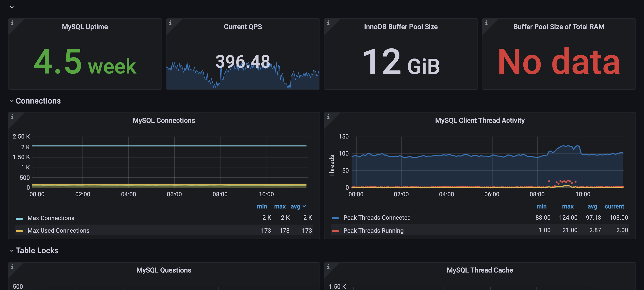Click 124.00 max value for Peak Threads Connected

[x=568, y=218]
